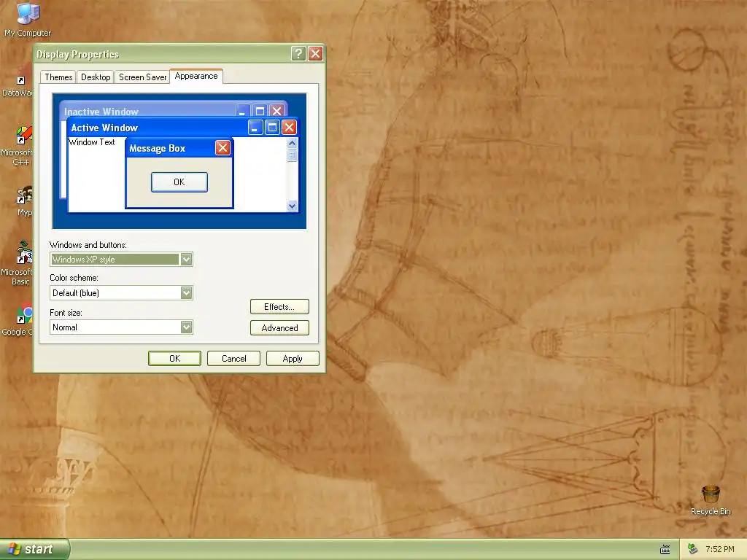Click the preview Message Box OK button
This screenshot has width=747, height=560.
[179, 182]
